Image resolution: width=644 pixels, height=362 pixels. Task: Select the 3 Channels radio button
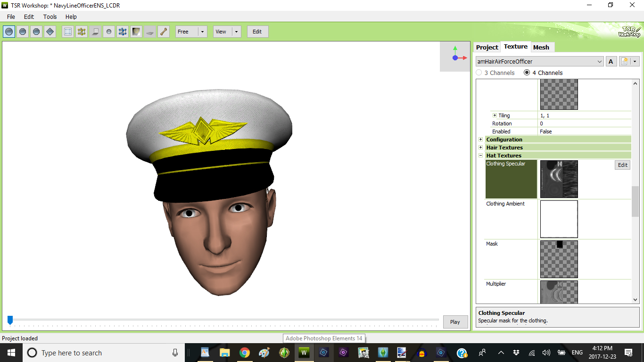[x=480, y=73]
